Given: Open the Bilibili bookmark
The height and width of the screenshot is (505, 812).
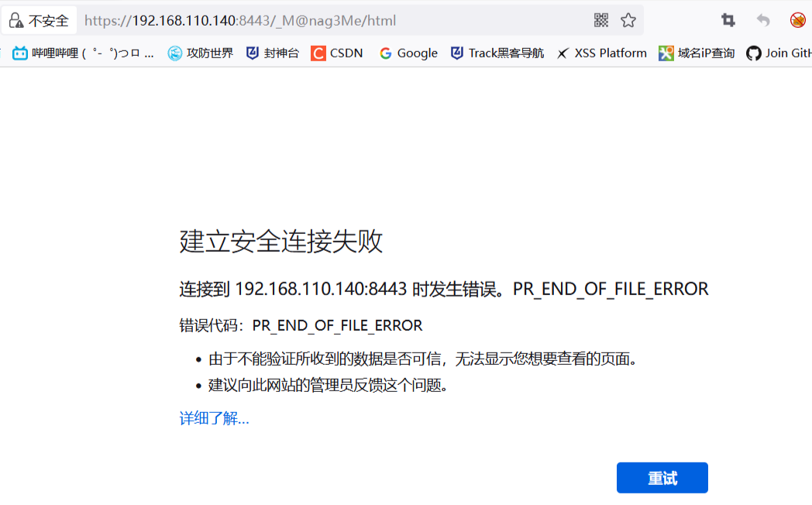Looking at the screenshot, I should coord(83,53).
